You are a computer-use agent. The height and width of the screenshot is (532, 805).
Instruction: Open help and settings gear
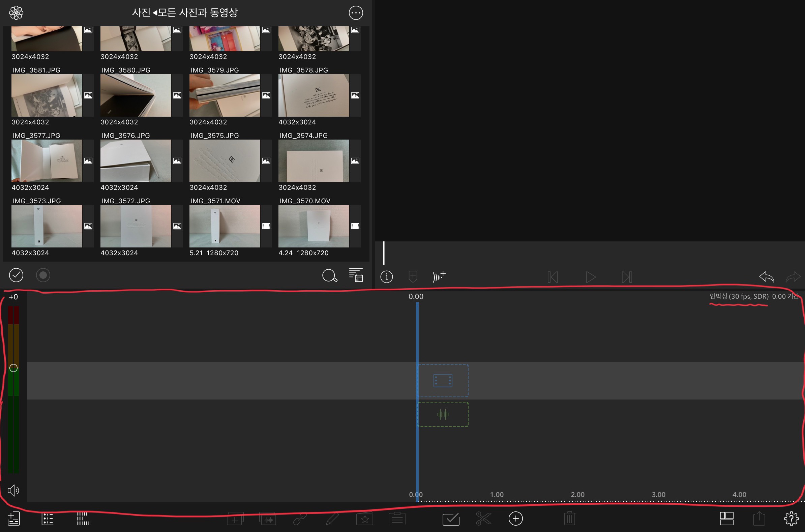(x=791, y=519)
